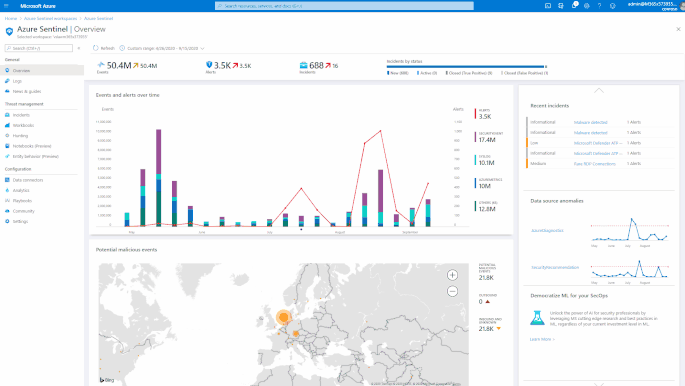Click the Notebooks (Preview) icon
The image size is (685, 386).
7,146
